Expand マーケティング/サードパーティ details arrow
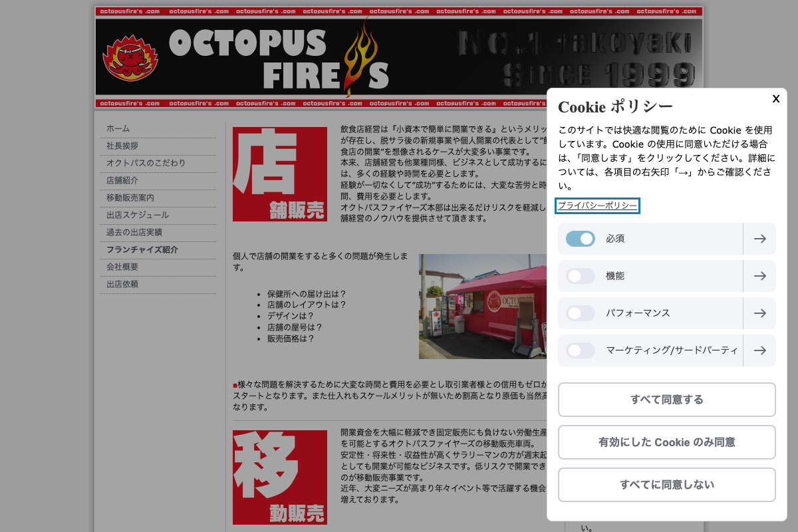 [x=759, y=350]
